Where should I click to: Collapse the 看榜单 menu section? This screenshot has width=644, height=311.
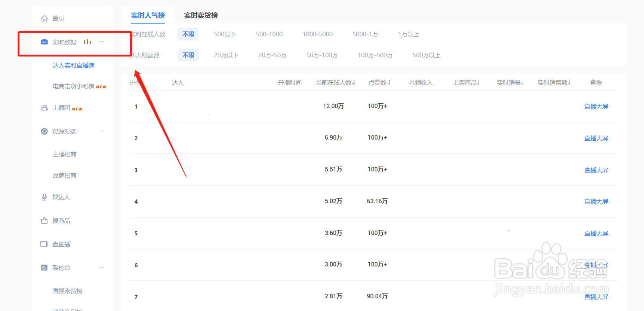[x=101, y=267]
